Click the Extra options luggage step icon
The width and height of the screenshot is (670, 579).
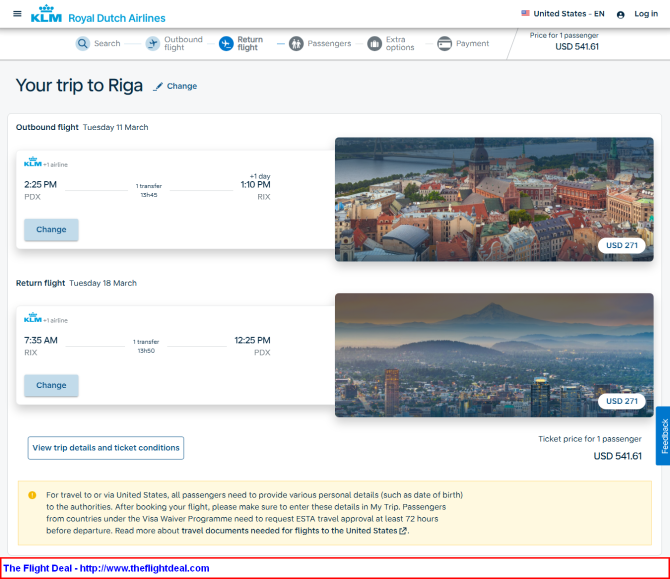coord(374,43)
